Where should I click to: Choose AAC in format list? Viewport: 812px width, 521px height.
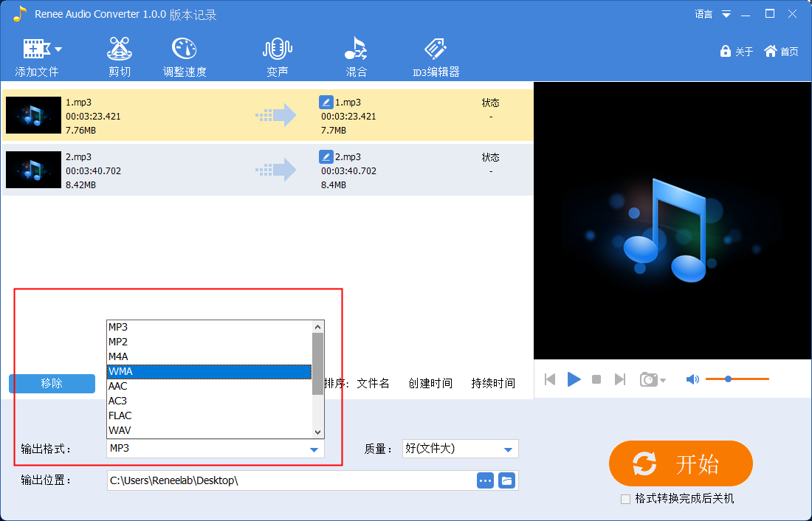click(209, 387)
